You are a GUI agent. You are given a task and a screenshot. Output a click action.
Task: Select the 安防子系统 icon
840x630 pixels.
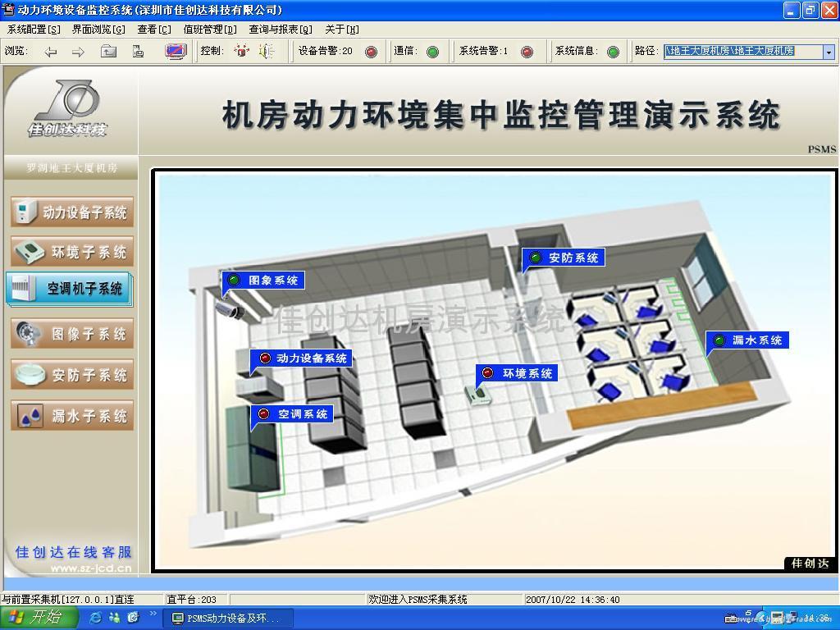(x=71, y=375)
